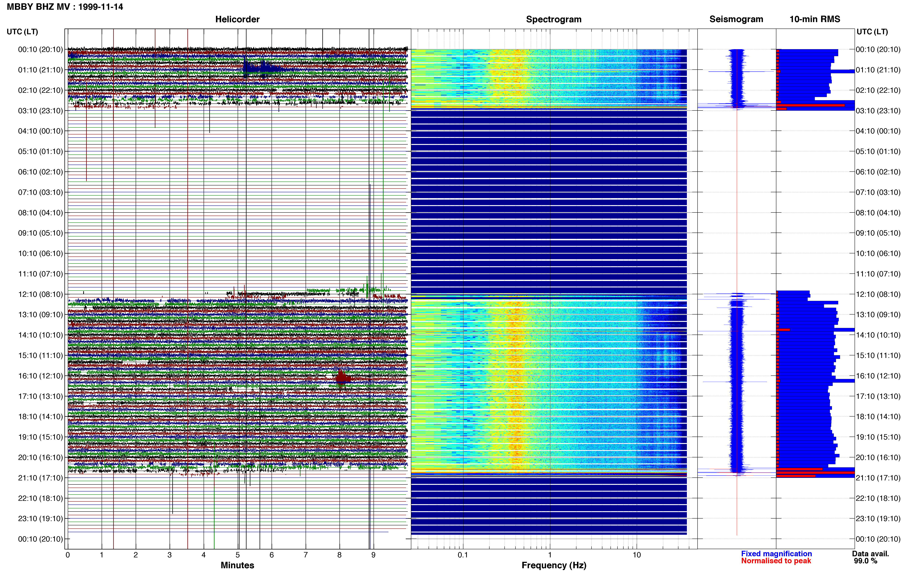Select the 'Minutes' axis label

point(237,565)
